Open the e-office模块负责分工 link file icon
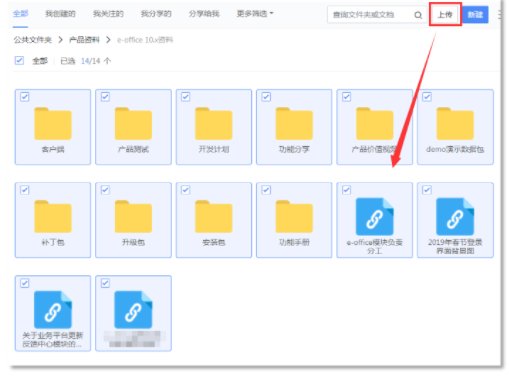509x379 pixels. tap(375, 217)
